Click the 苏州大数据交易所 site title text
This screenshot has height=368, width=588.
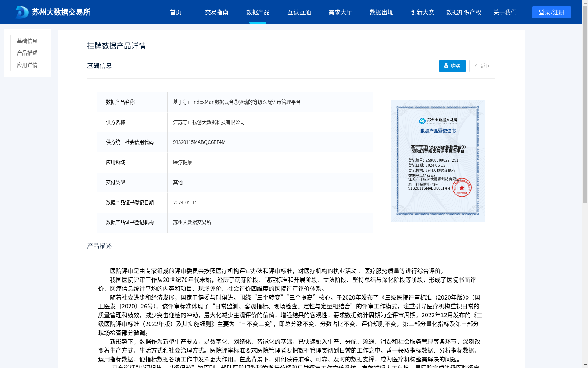tap(61, 12)
